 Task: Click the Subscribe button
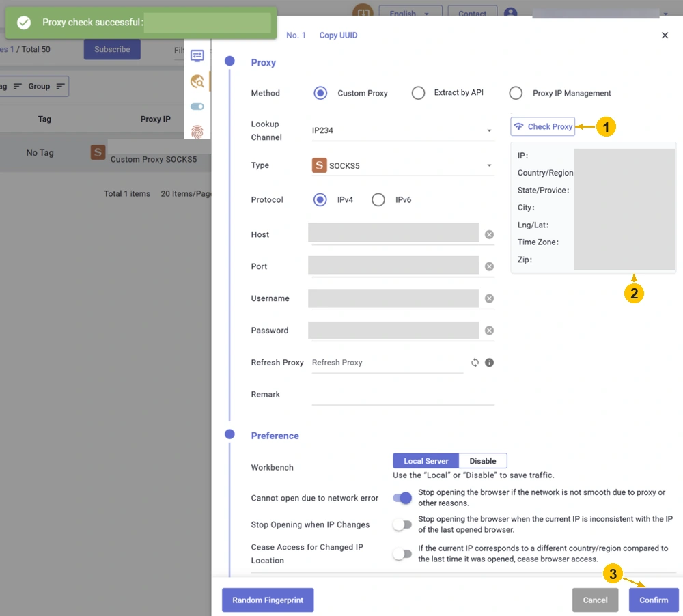[x=112, y=49]
